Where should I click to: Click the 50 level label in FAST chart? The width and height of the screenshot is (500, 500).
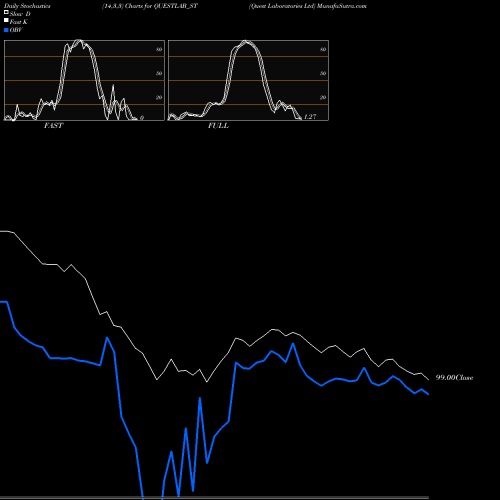[x=159, y=73]
